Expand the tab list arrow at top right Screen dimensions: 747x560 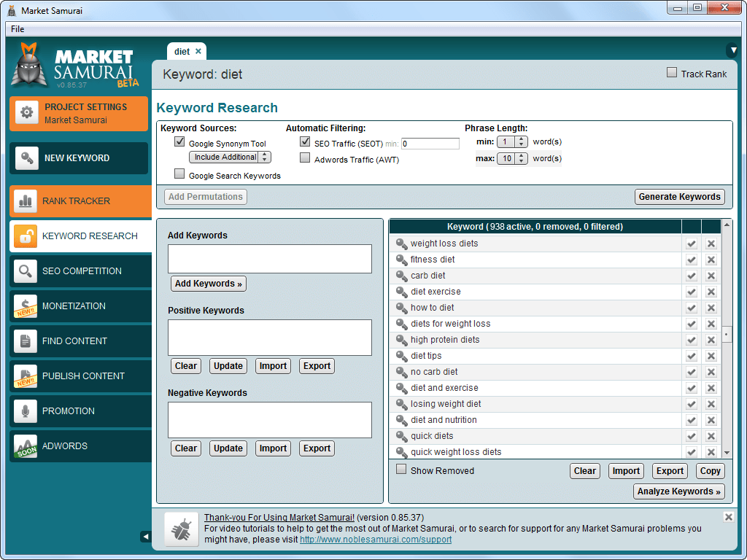coord(732,51)
